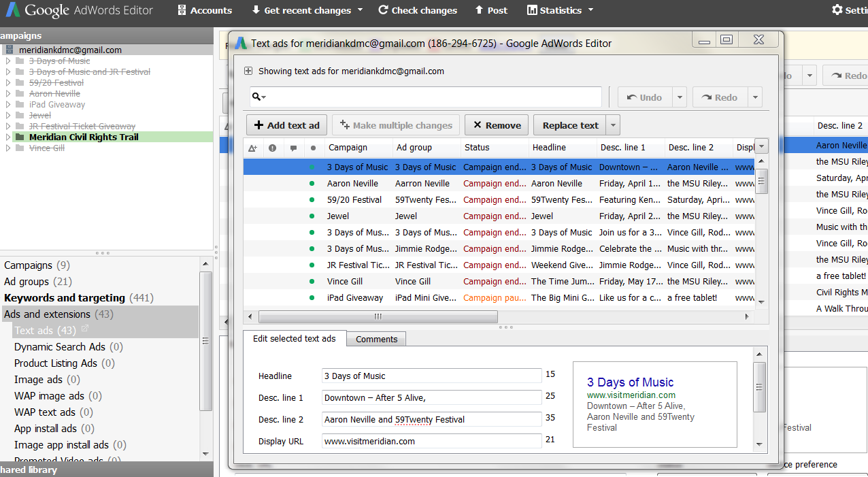Viewport: 868px width, 477px height.
Task: Open Dynamic Search Ads (0)
Action: (x=69, y=347)
